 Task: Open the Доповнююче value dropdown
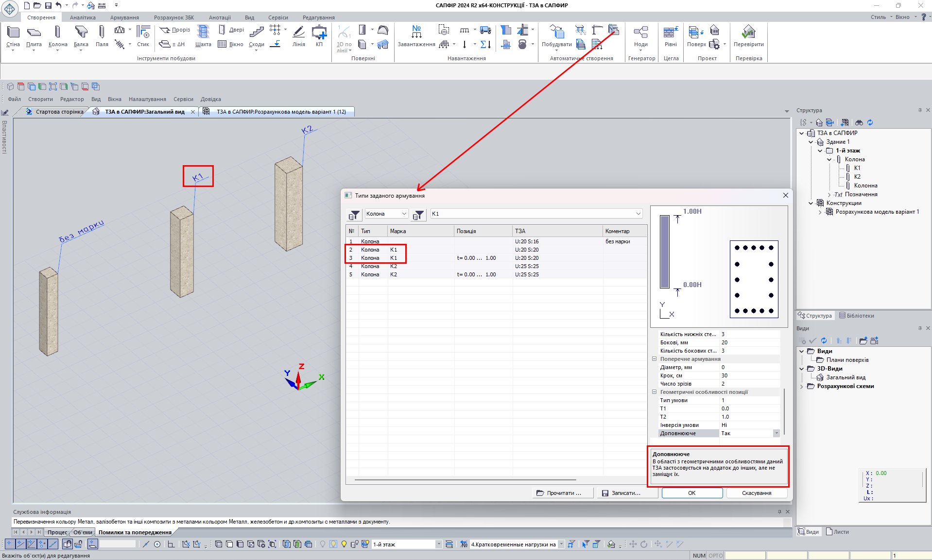coord(776,433)
